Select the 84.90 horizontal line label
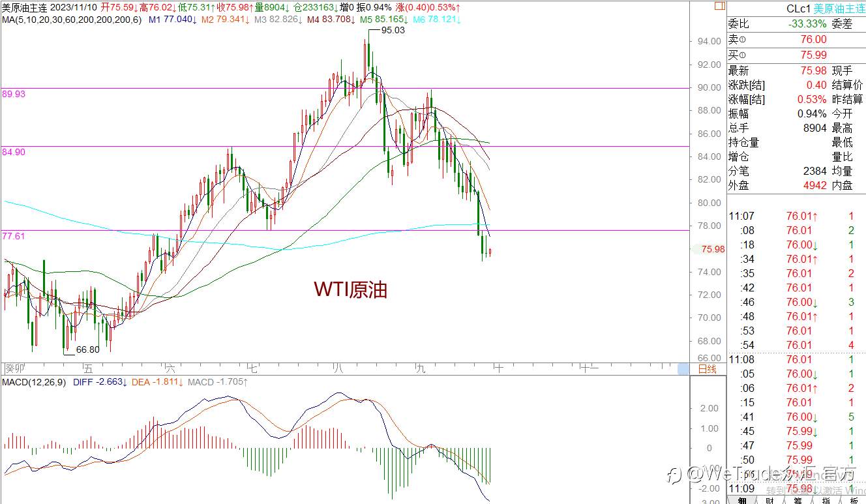The width and height of the screenshot is (866, 504). 14,151
